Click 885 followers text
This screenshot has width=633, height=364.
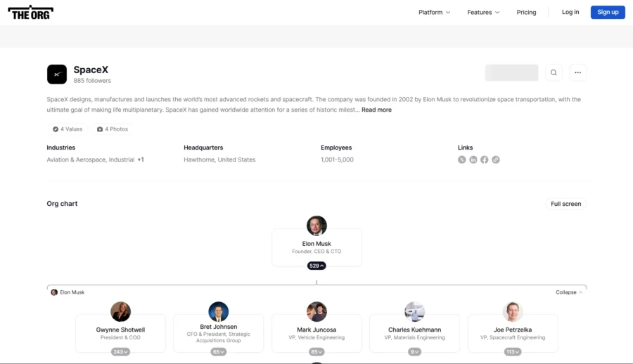92,81
